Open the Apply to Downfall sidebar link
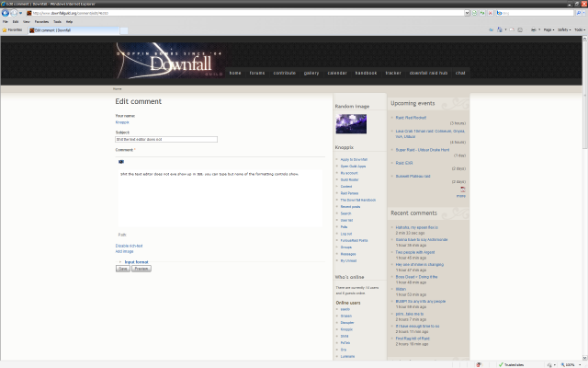 pos(354,160)
